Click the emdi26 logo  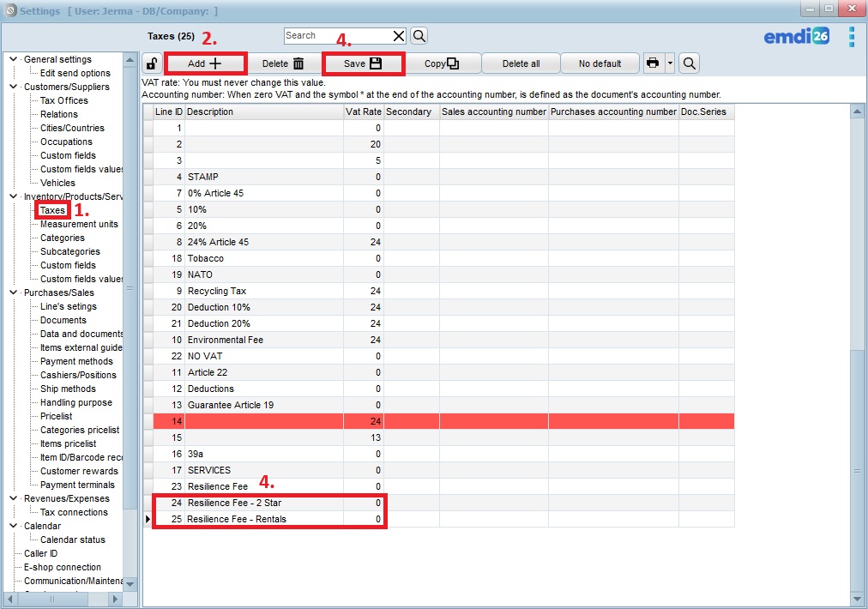point(796,37)
